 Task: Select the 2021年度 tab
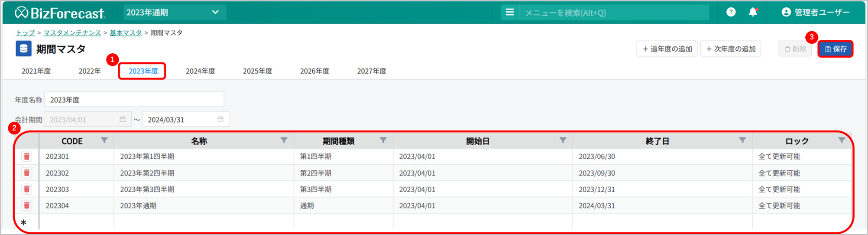tap(36, 71)
